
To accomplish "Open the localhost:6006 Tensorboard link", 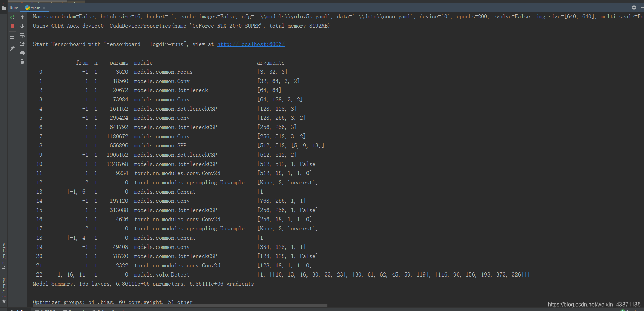I will coord(251,44).
